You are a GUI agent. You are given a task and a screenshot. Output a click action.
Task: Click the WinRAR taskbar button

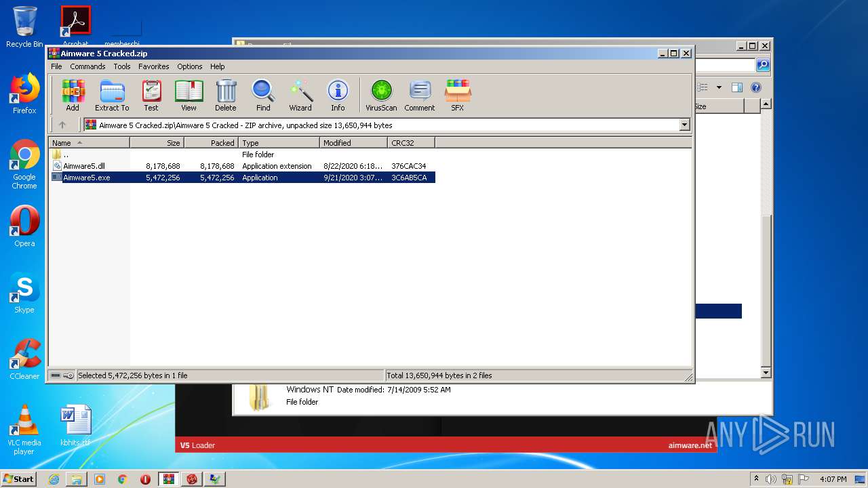coord(168,479)
